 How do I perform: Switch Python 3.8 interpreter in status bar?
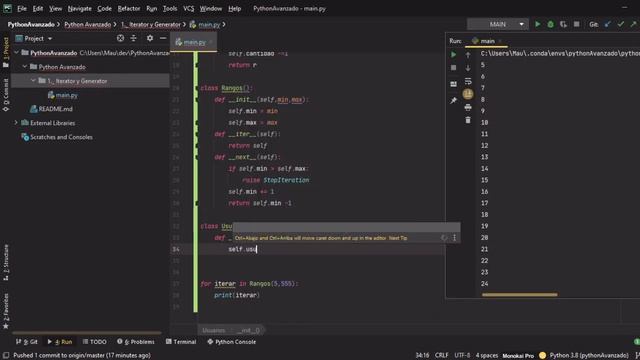(589, 356)
